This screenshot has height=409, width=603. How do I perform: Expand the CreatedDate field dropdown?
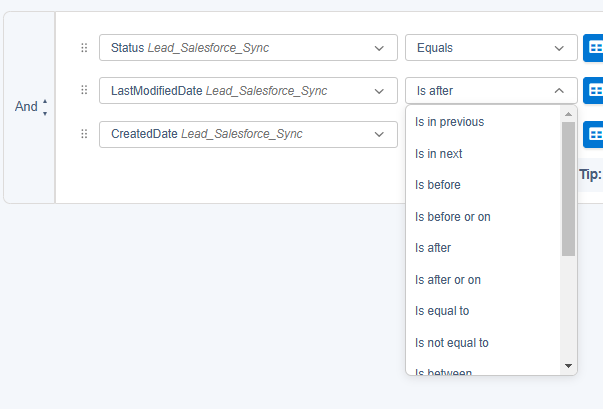point(248,134)
